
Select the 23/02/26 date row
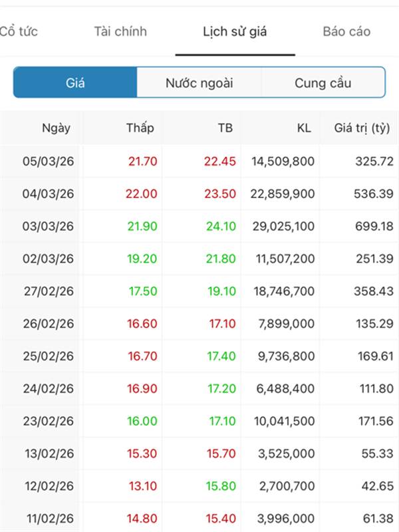click(49, 421)
